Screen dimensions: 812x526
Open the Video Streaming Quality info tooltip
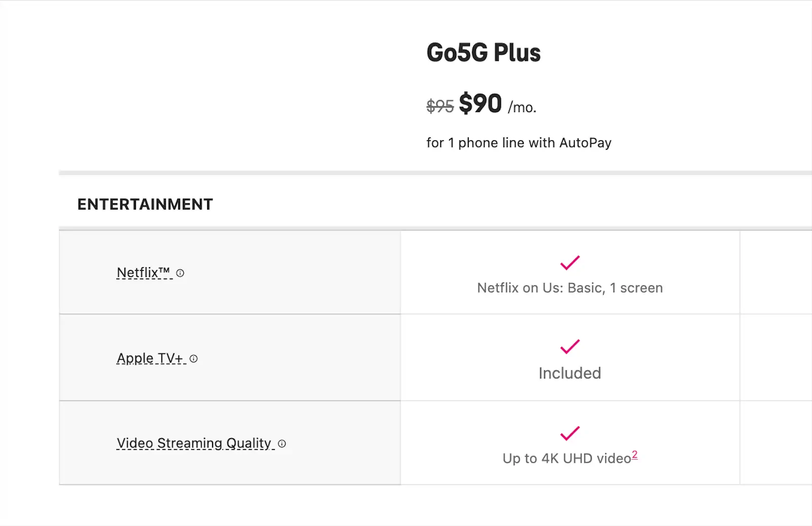[x=282, y=443]
